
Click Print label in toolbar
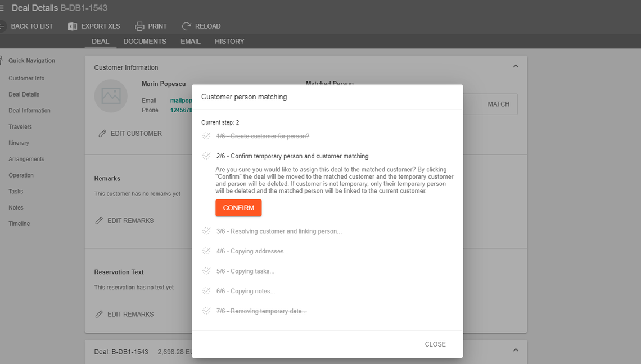coord(157,26)
